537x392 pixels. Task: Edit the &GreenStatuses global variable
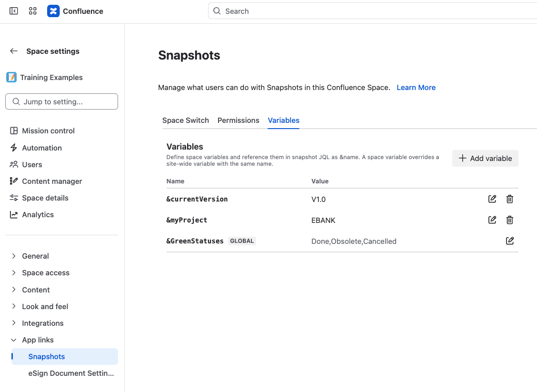pyautogui.click(x=509, y=241)
